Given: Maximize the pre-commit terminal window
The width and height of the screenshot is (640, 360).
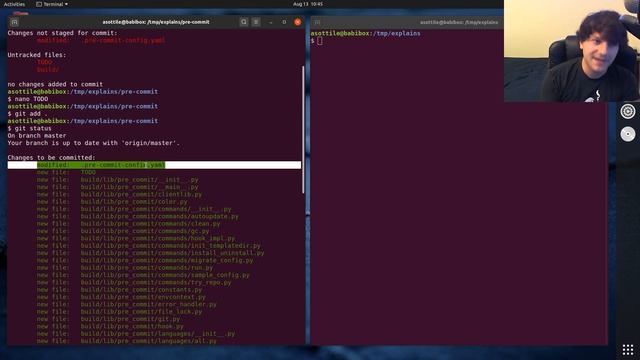Looking at the screenshot, I should click(284, 22).
